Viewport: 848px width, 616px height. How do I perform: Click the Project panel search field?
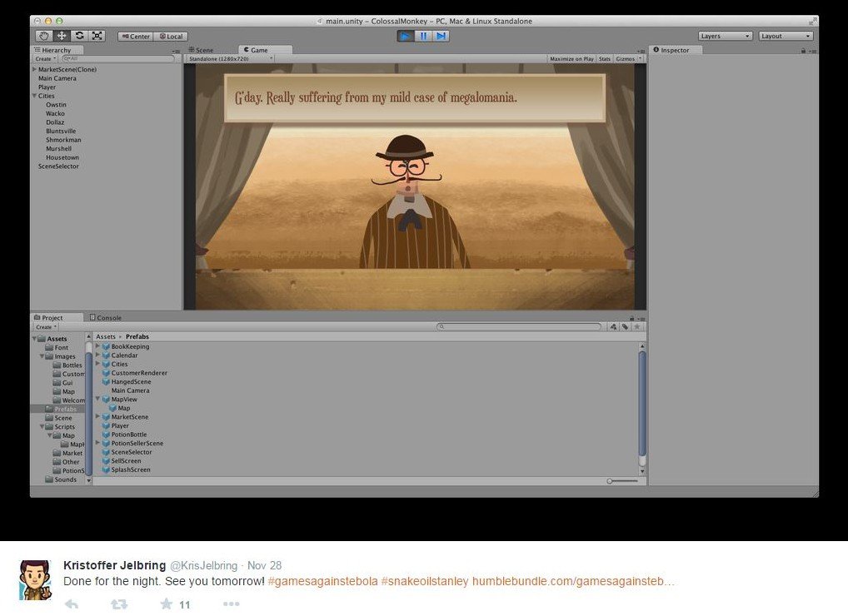pyautogui.click(x=520, y=327)
